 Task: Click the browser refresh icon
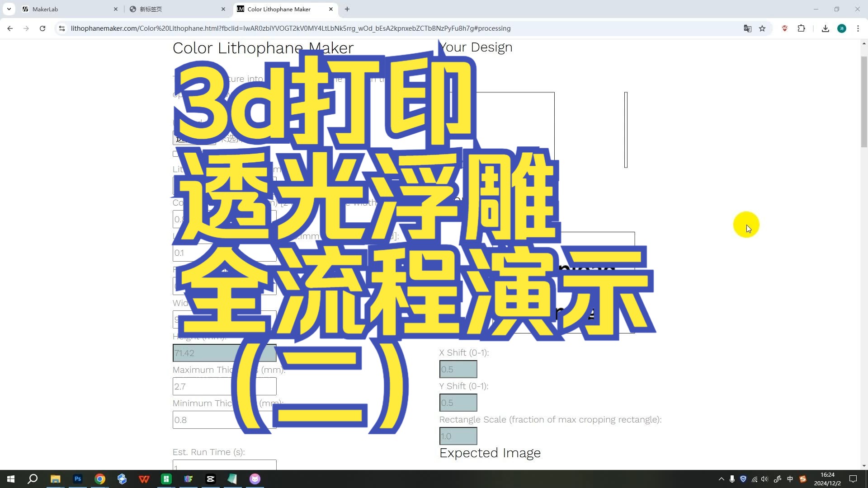[42, 28]
